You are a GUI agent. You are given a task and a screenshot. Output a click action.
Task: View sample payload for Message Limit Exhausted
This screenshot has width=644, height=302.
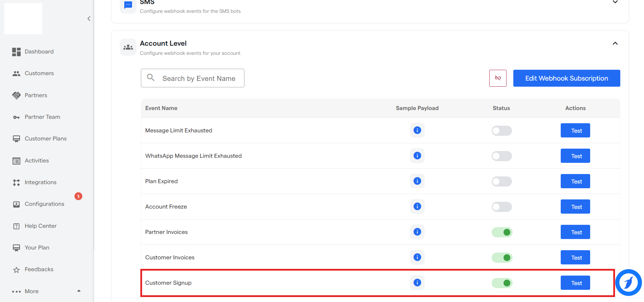point(417,130)
